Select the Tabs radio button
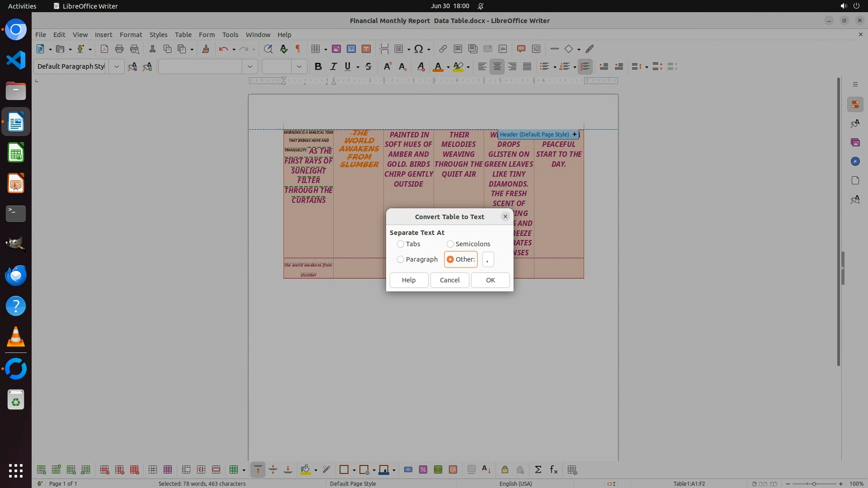 click(x=401, y=244)
